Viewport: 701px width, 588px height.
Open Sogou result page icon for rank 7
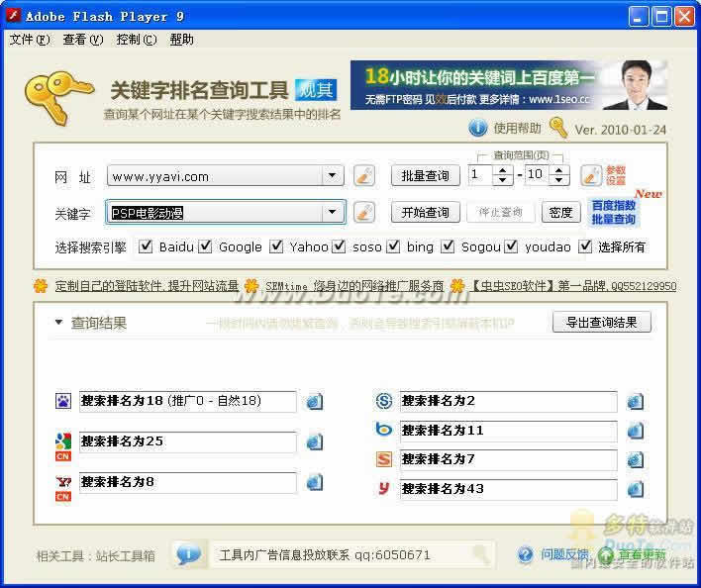[636, 459]
